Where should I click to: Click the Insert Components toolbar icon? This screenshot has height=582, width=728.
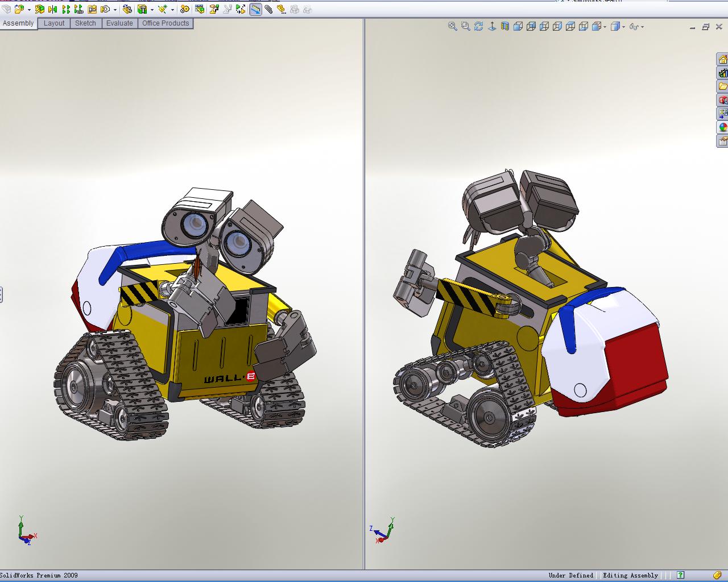tap(19, 9)
